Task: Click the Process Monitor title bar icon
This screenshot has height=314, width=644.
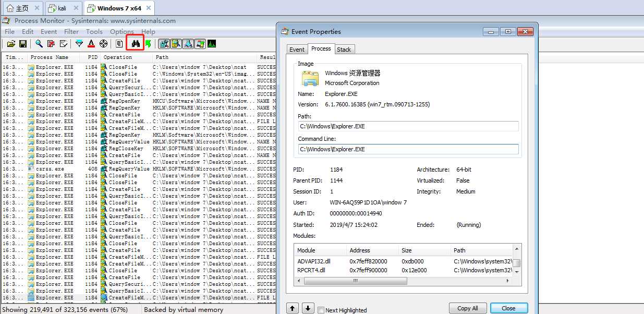Action: click(6, 21)
